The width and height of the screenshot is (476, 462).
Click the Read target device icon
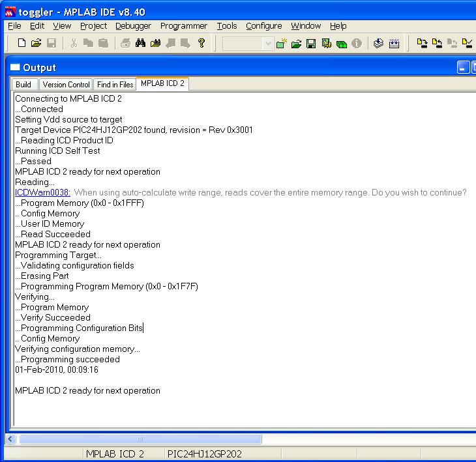437,44
